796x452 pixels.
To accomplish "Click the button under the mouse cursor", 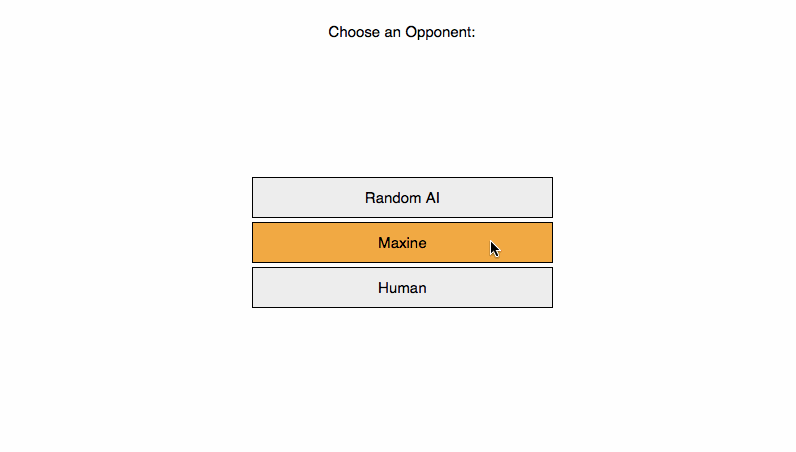I will click(x=402, y=243).
